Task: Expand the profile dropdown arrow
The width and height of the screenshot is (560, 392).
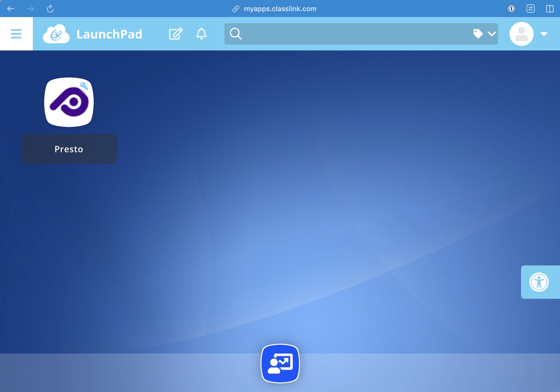Action: 544,34
